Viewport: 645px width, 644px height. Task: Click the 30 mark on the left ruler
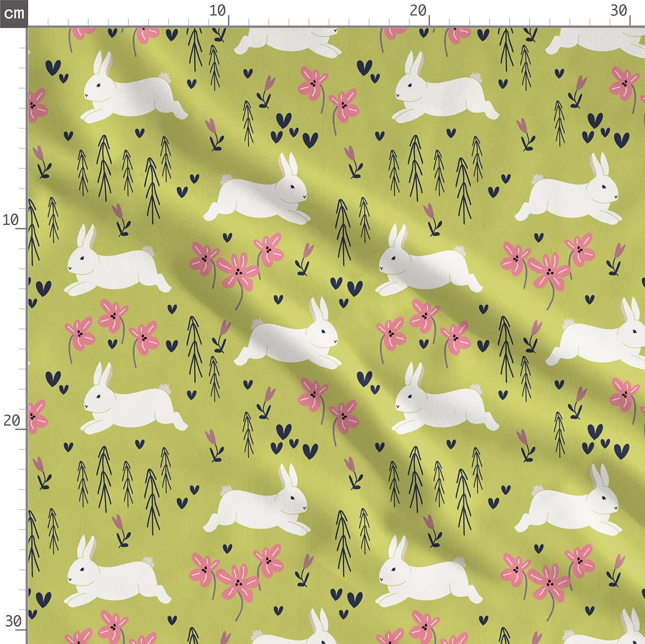pyautogui.click(x=13, y=621)
